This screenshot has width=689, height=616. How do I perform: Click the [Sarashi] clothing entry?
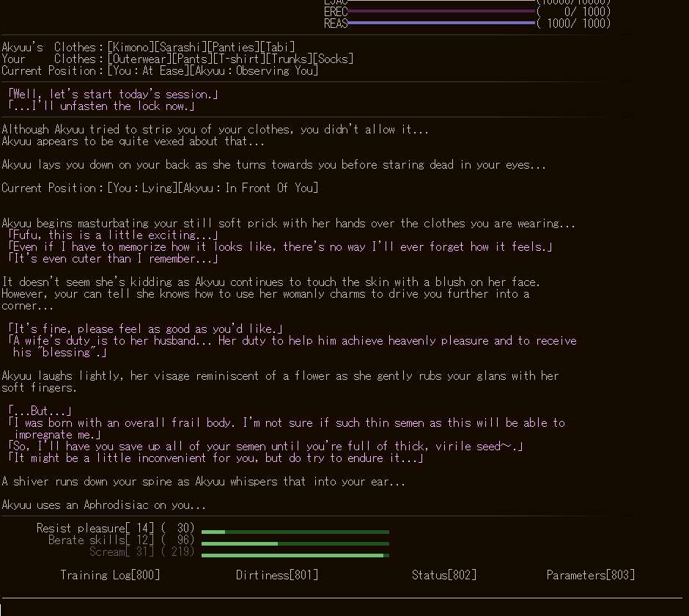[180, 47]
